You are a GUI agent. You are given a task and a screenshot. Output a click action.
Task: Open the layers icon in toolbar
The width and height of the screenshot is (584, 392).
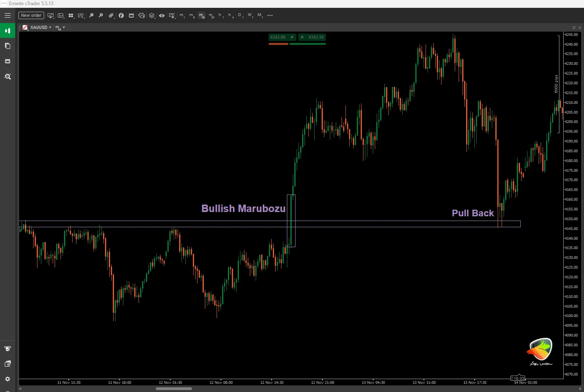coord(152,16)
